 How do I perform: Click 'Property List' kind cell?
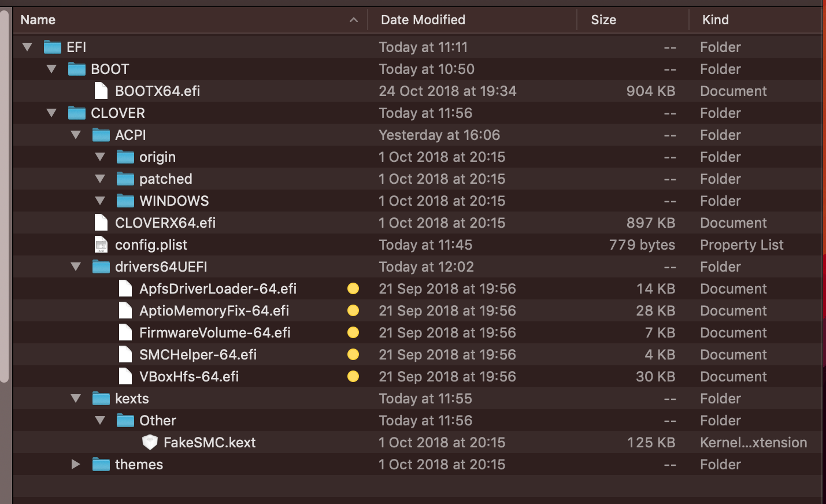click(742, 244)
